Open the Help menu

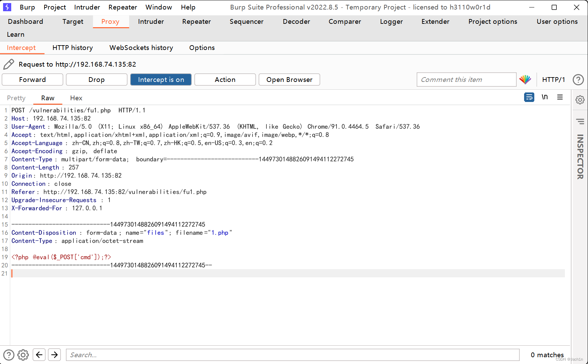coord(188,7)
